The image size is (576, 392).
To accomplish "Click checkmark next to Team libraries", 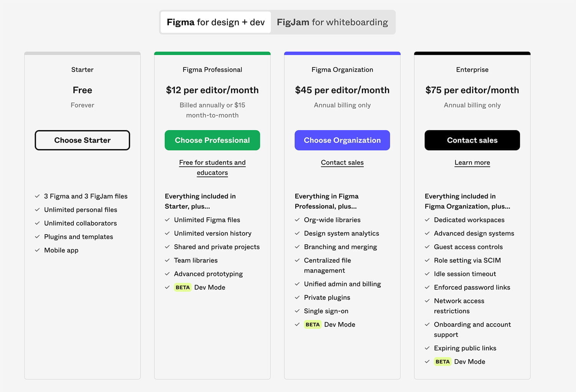I will point(167,260).
